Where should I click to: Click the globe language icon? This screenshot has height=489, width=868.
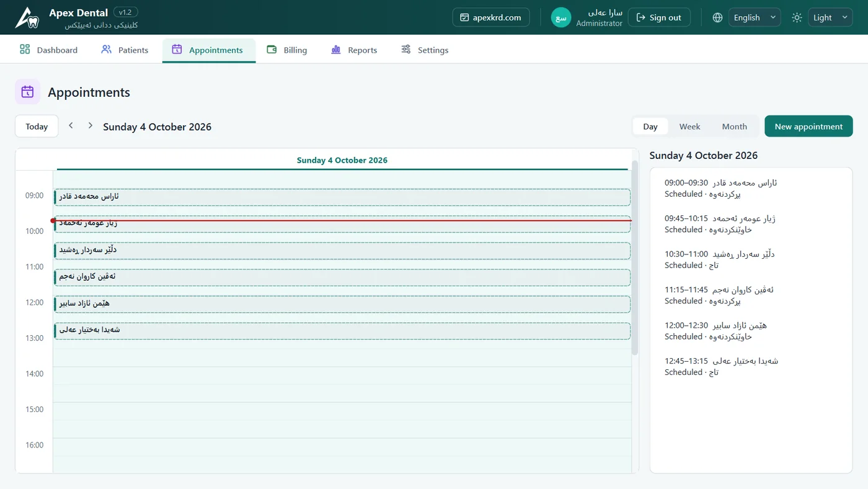click(717, 17)
